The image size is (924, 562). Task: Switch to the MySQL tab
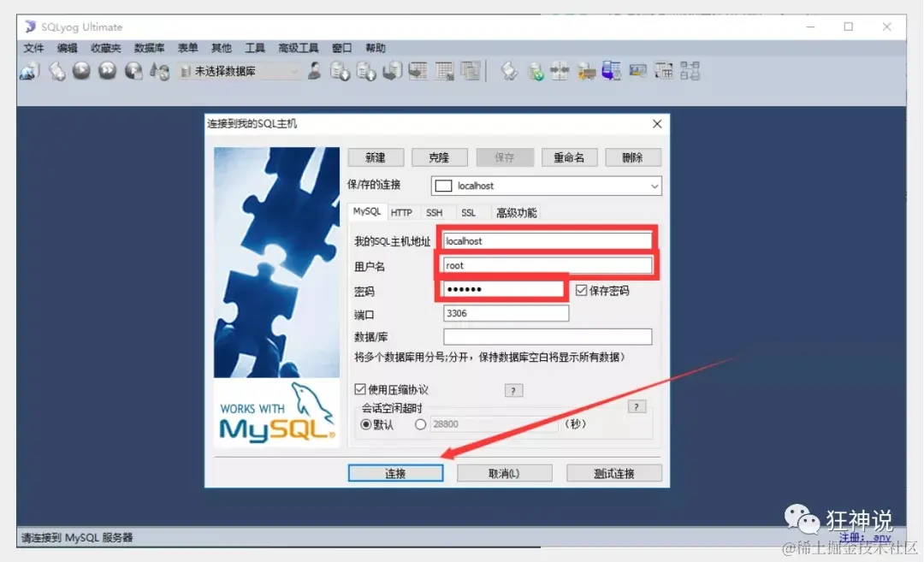point(367,211)
